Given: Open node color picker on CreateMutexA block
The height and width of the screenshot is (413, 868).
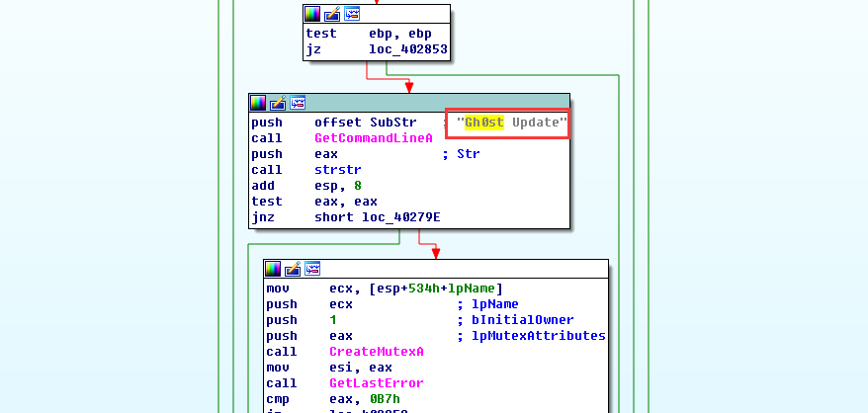Looking at the screenshot, I should click(273, 269).
